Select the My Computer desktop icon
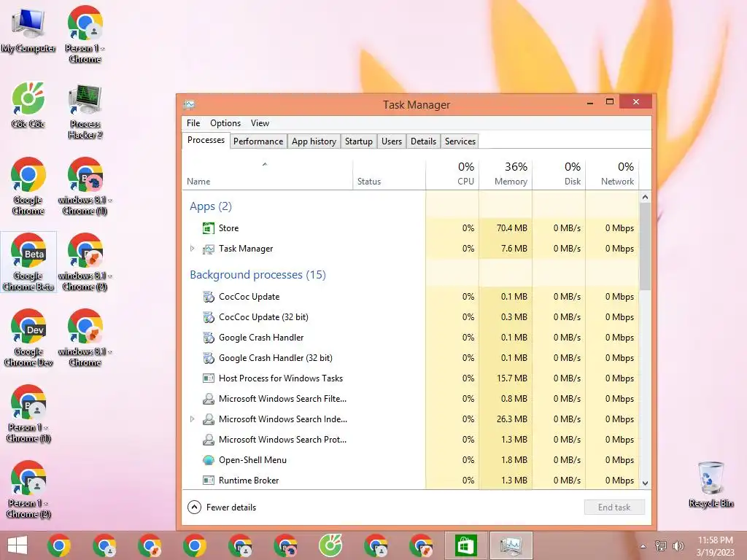The image size is (747, 560). (x=28, y=31)
